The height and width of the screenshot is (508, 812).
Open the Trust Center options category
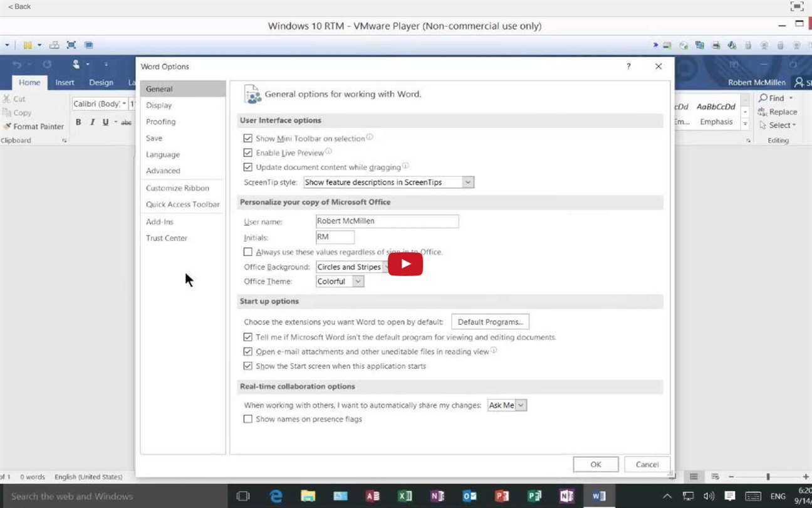pyautogui.click(x=183, y=238)
